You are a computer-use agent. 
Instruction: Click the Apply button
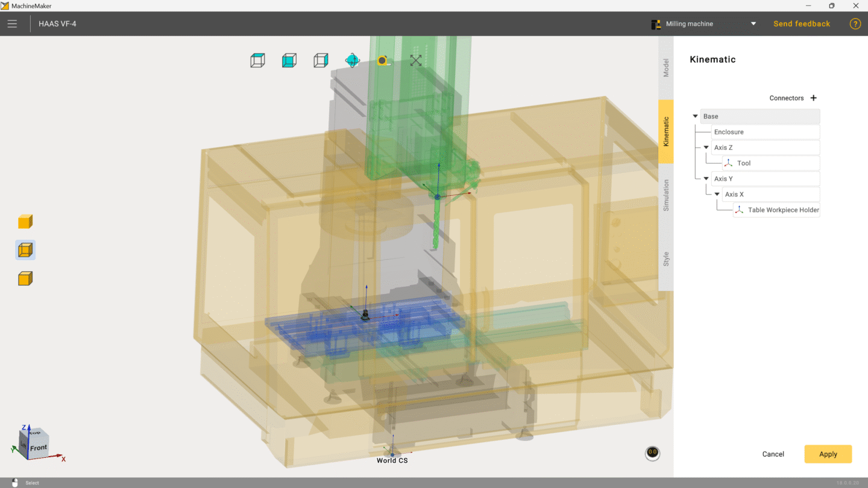tap(828, 454)
